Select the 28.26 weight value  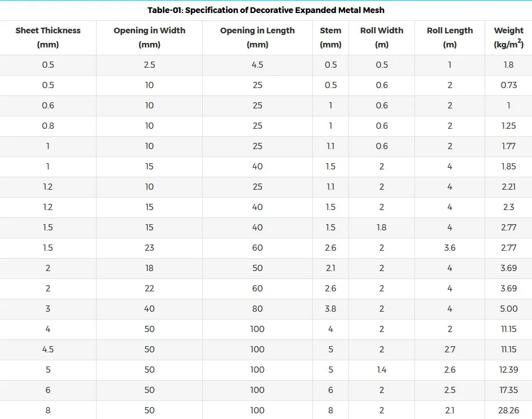[509, 411]
